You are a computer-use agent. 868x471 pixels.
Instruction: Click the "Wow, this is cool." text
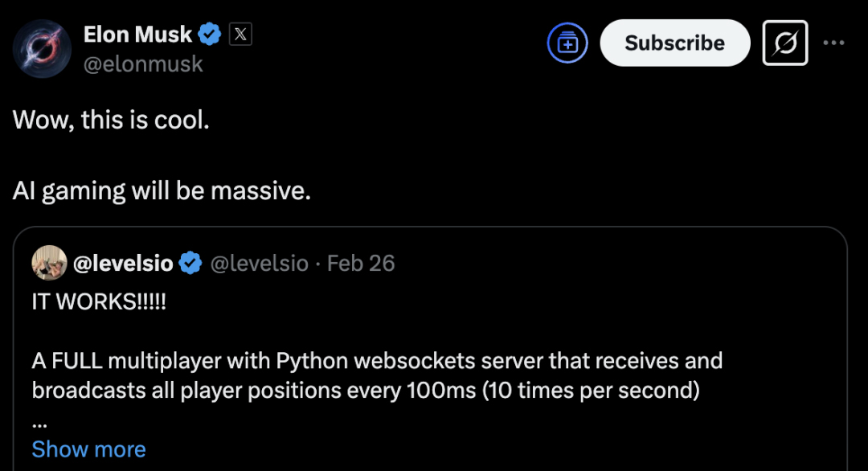click(x=111, y=120)
